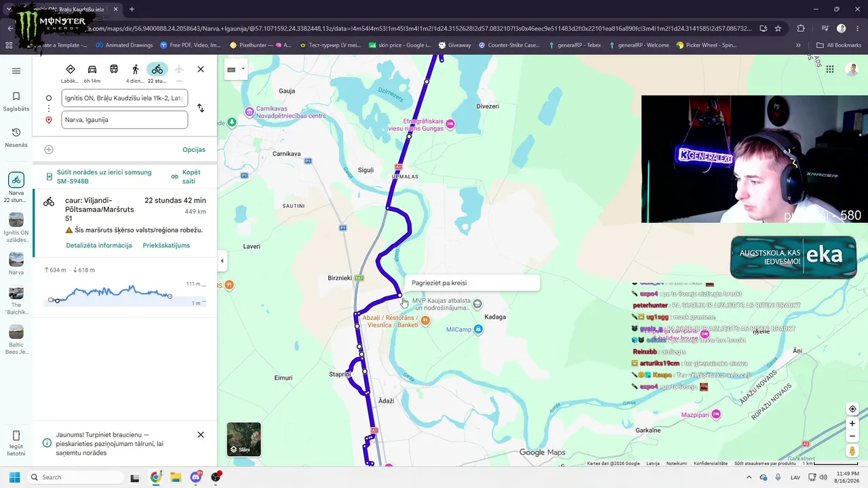Screen dimensions: 868x488
Task: Open Chrome from the taskbar
Action: [x=155, y=477]
